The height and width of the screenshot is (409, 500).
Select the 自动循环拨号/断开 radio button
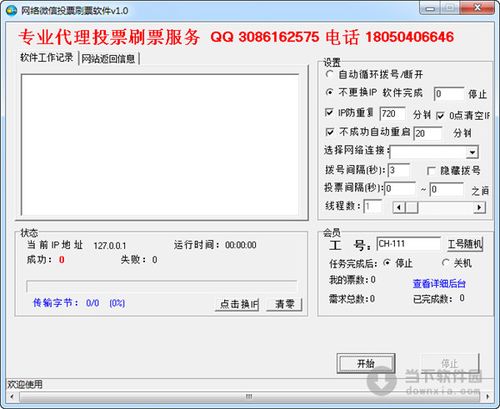coord(329,74)
